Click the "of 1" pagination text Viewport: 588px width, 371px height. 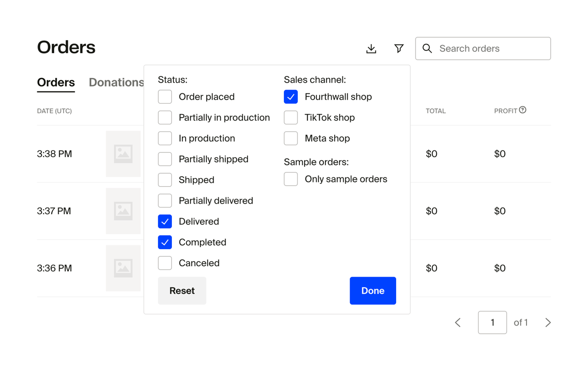(x=521, y=322)
